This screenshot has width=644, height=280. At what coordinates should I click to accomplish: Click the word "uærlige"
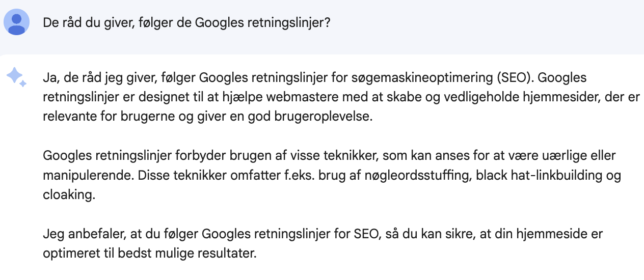(x=571, y=156)
